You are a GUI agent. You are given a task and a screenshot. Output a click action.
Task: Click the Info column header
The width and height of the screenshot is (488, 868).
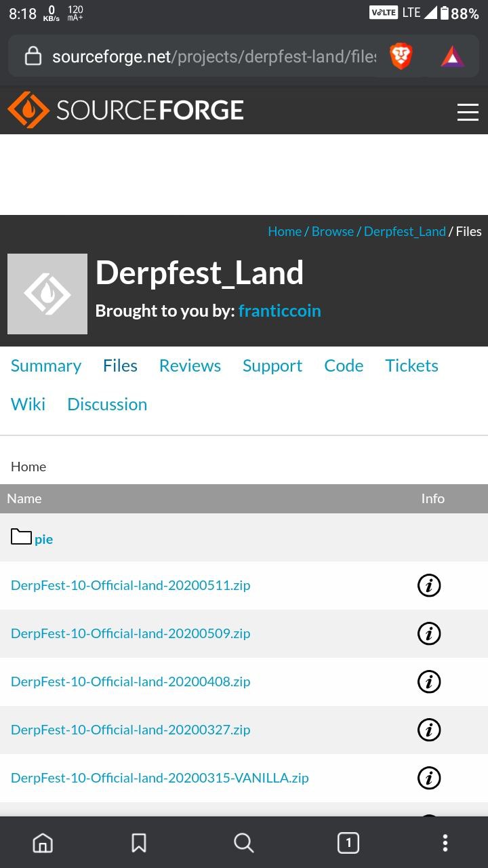click(433, 498)
